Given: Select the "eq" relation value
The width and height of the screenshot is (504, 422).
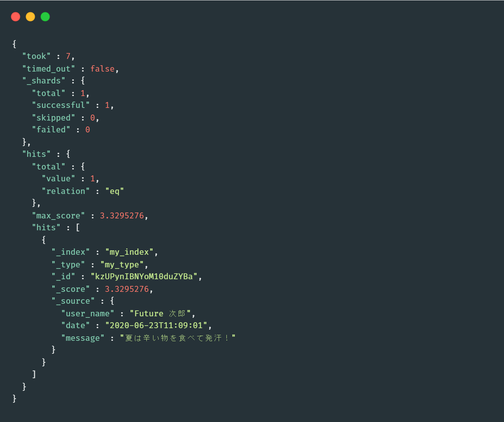Looking at the screenshot, I should 115,191.
